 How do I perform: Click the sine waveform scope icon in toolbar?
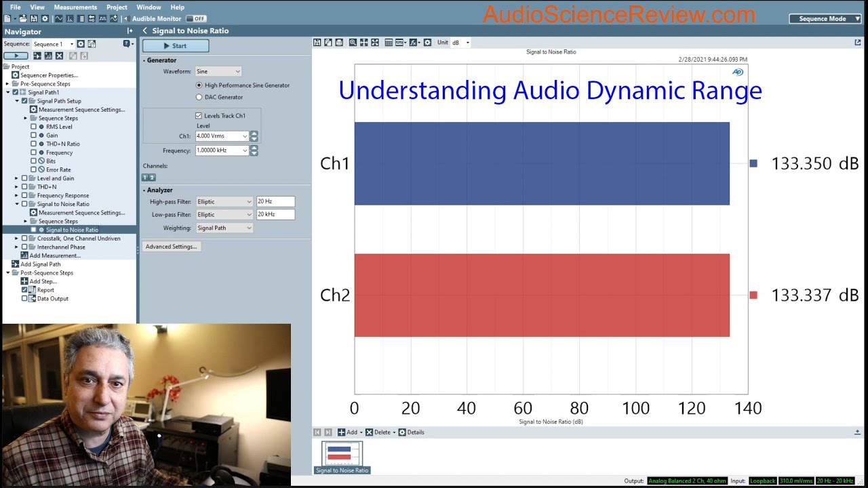coord(58,19)
